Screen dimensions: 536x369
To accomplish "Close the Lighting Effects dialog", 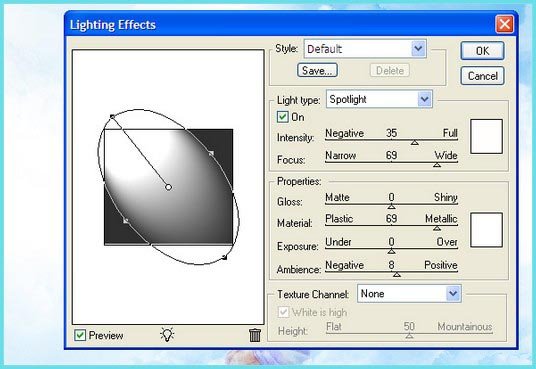I will point(505,24).
